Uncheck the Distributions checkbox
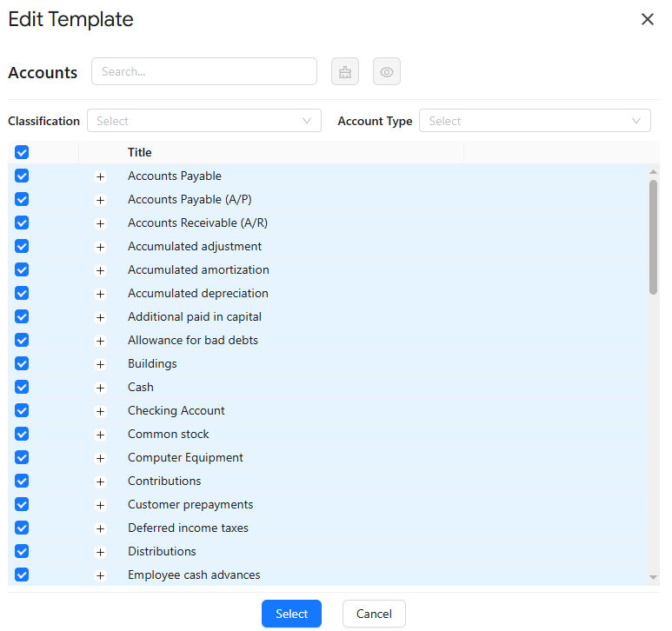Image resolution: width=672 pixels, height=631 pixels. coord(22,551)
